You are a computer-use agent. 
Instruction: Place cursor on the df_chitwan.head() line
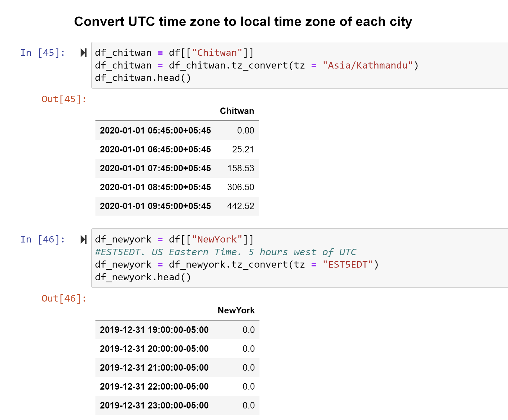tap(143, 78)
